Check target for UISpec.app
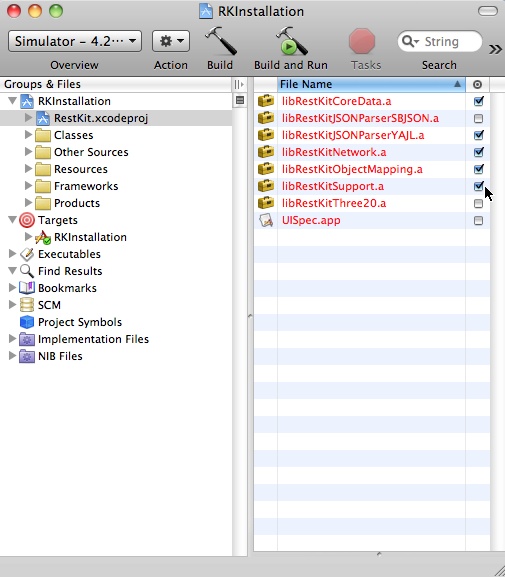The width and height of the screenshot is (505, 577). [x=478, y=220]
